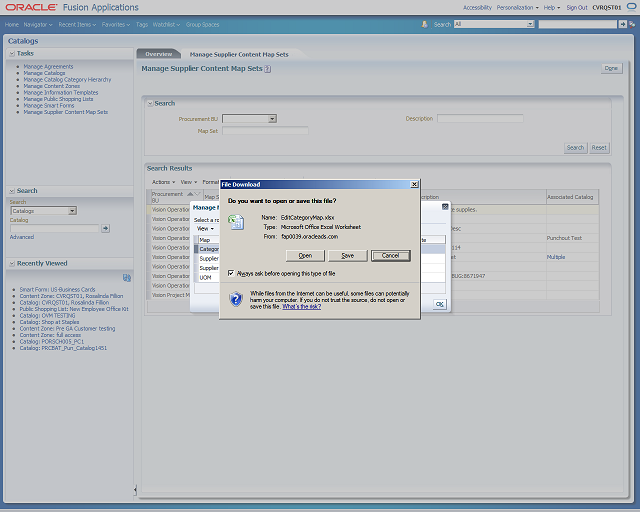Screen dimensions: 640x512
Task: Click the Sign Out link
Action: pyautogui.click(x=577, y=7)
